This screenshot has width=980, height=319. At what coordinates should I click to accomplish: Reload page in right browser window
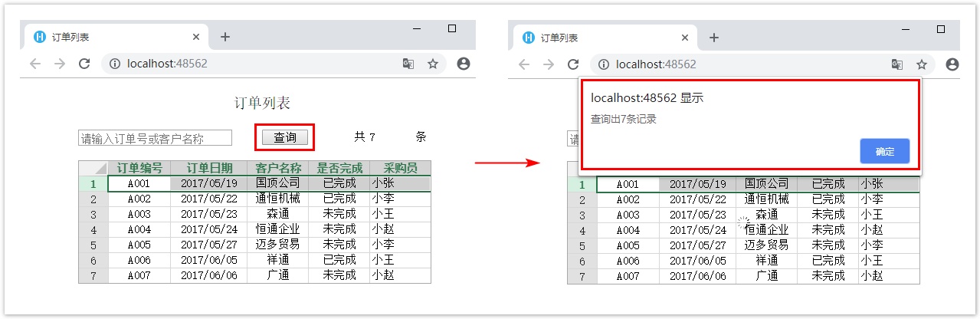pos(573,65)
